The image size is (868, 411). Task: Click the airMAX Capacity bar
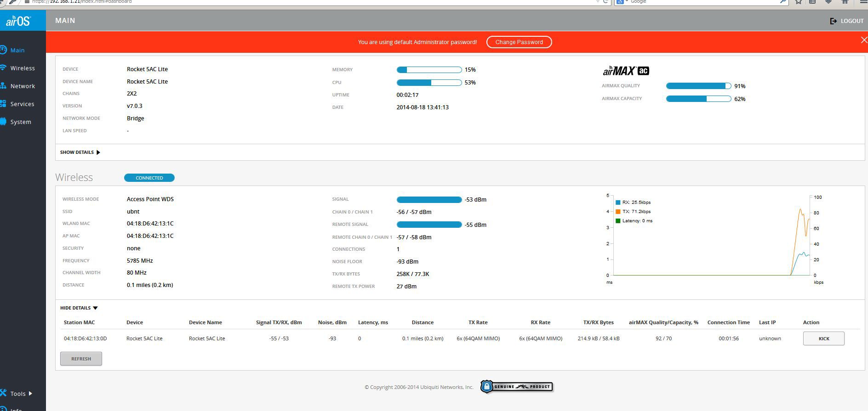tap(698, 99)
